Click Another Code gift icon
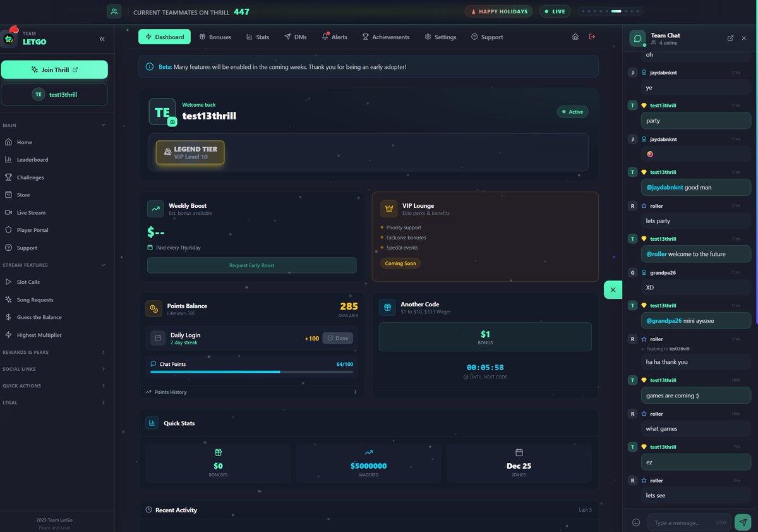 (387, 307)
